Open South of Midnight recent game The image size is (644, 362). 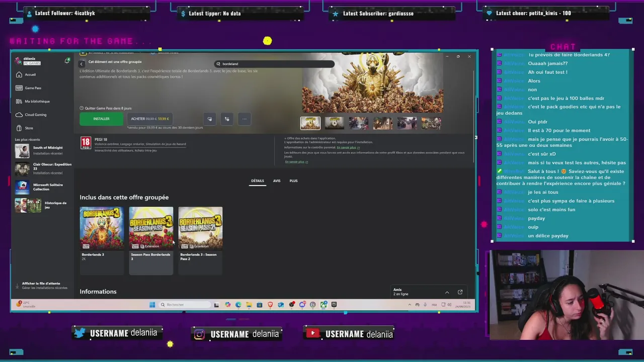[43, 150]
